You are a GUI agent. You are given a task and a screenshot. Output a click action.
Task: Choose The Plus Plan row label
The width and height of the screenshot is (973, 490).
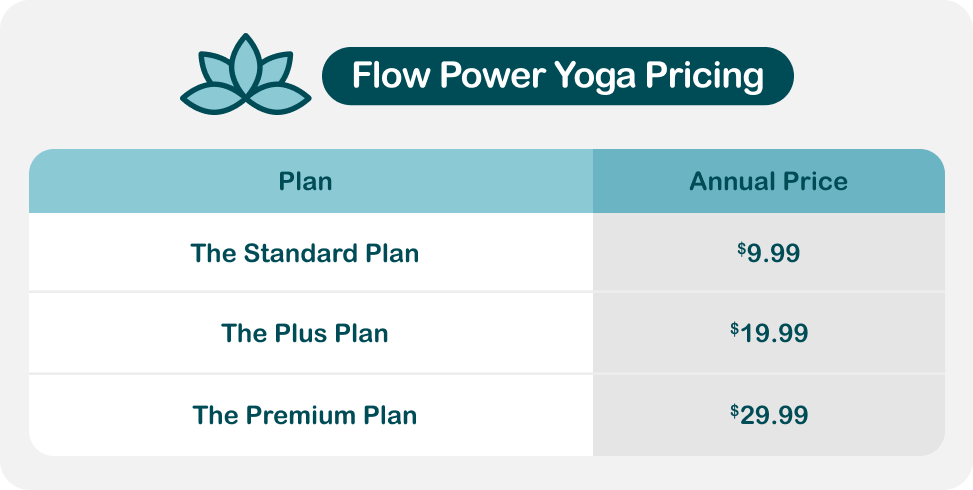click(x=305, y=333)
